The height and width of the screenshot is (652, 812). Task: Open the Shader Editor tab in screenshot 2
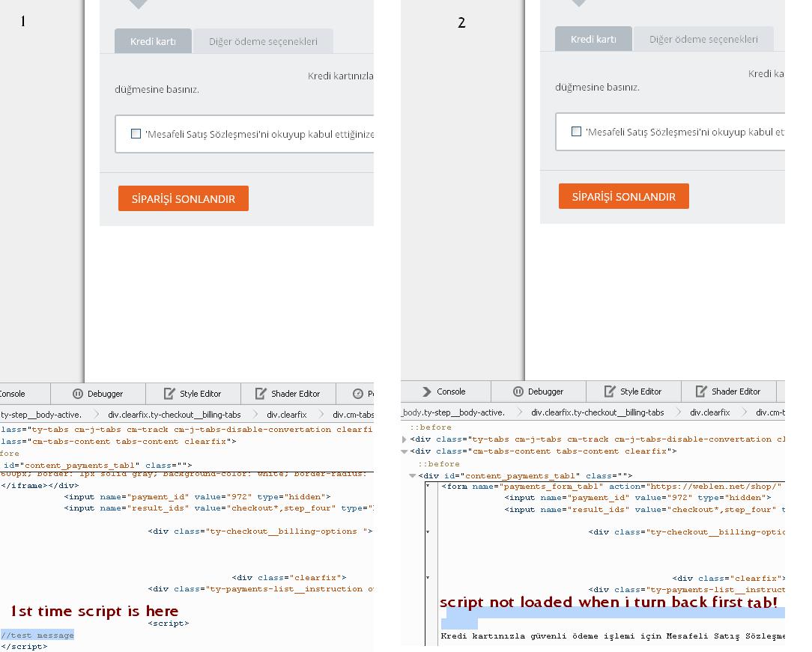click(729, 391)
